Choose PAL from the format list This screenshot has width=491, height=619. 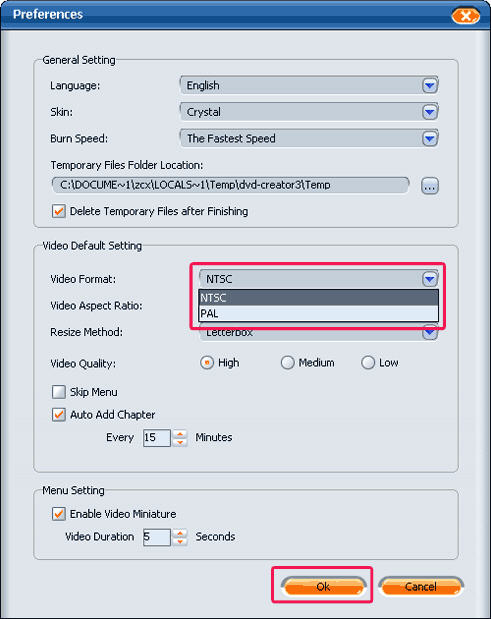pos(319,313)
